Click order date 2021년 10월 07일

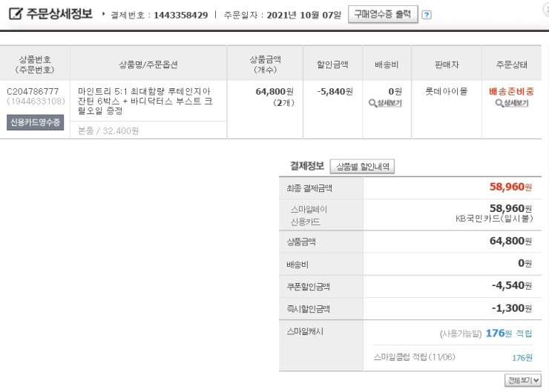303,15
